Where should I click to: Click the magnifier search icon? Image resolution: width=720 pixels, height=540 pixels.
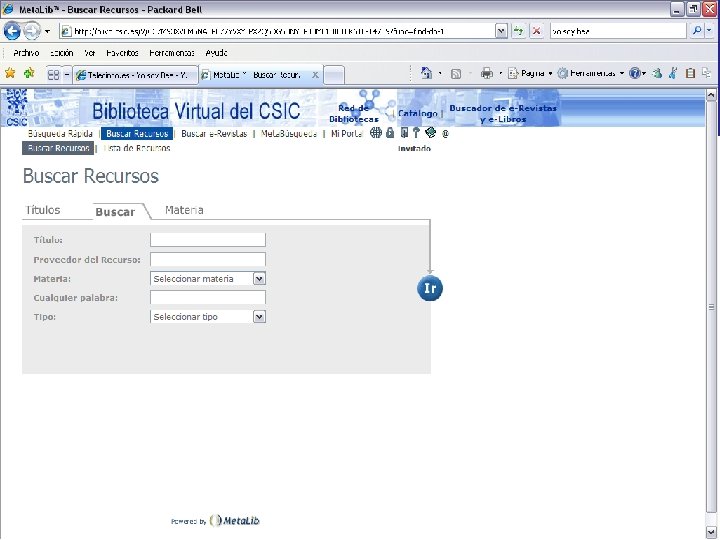click(697, 31)
